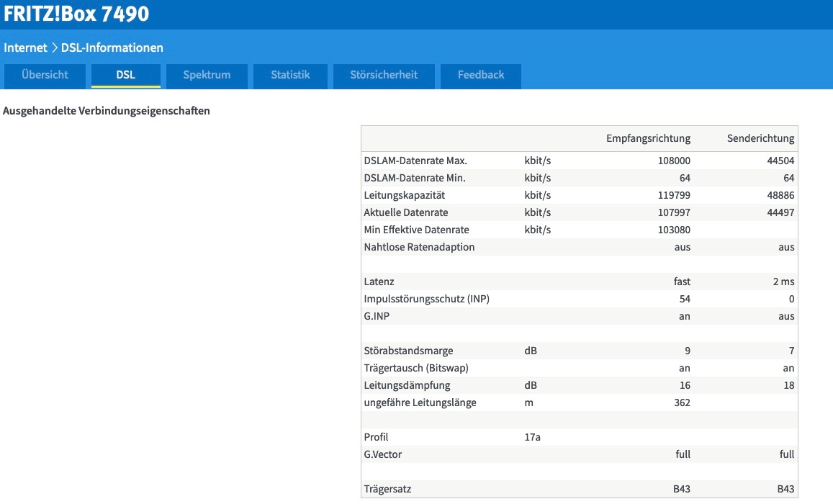Image resolution: width=833 pixels, height=504 pixels.
Task: Click the Trägersatz row label
Action: [x=387, y=489]
